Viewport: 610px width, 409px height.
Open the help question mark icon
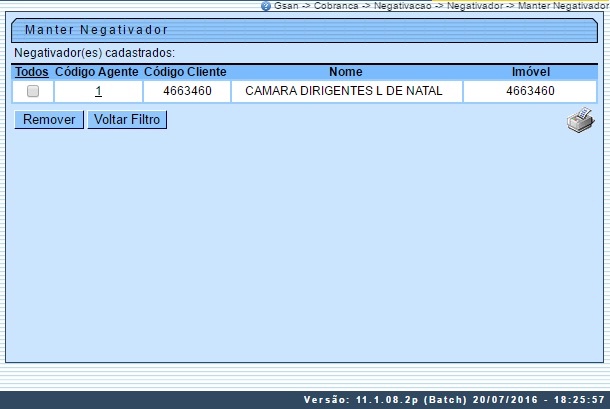click(x=266, y=6)
